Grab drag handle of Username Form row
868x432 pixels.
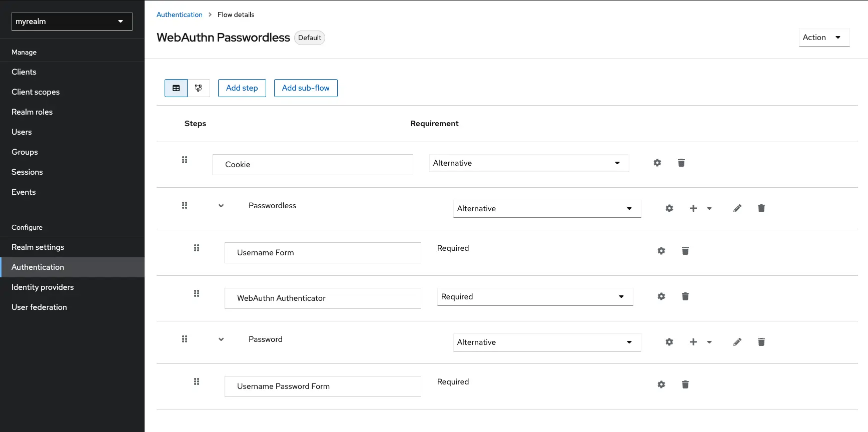pos(197,248)
